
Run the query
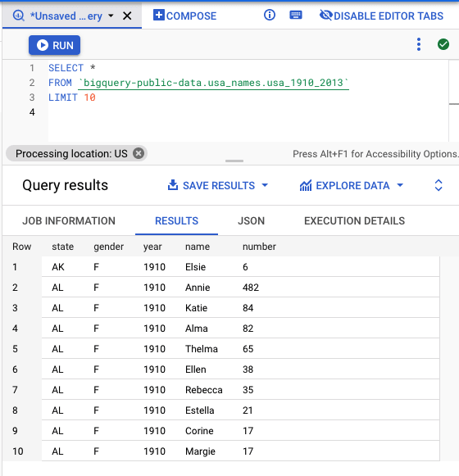(x=55, y=45)
